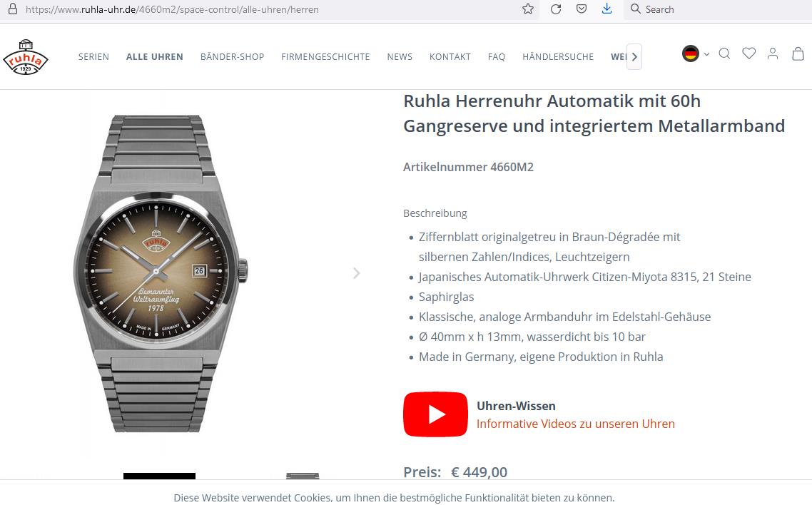Bookmark this page with the star icon

pyautogui.click(x=528, y=9)
